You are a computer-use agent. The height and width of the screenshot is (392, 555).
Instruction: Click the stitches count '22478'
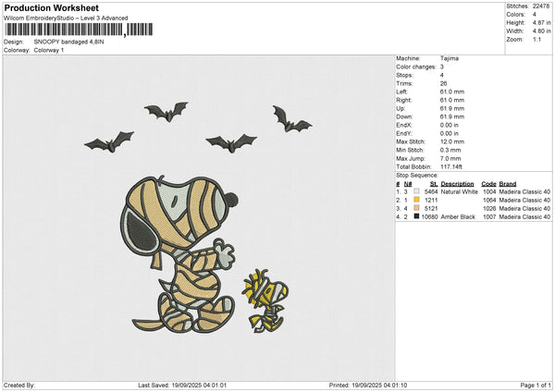click(x=541, y=6)
